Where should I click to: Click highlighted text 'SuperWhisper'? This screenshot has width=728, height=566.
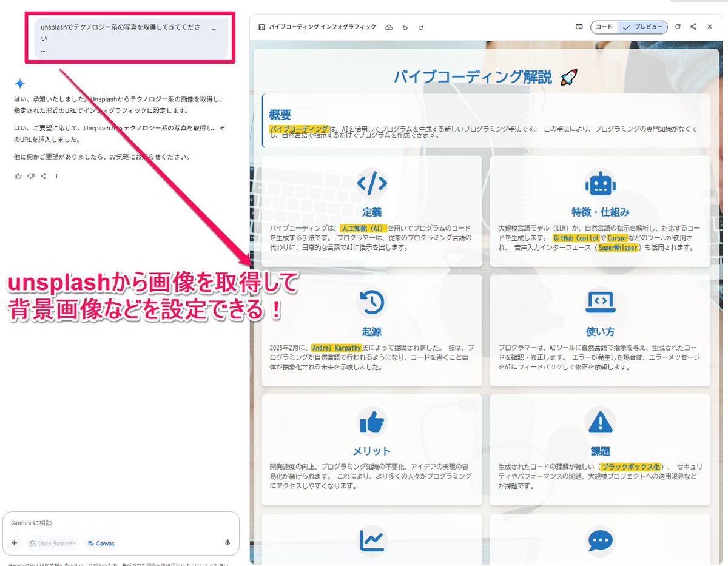pos(618,248)
